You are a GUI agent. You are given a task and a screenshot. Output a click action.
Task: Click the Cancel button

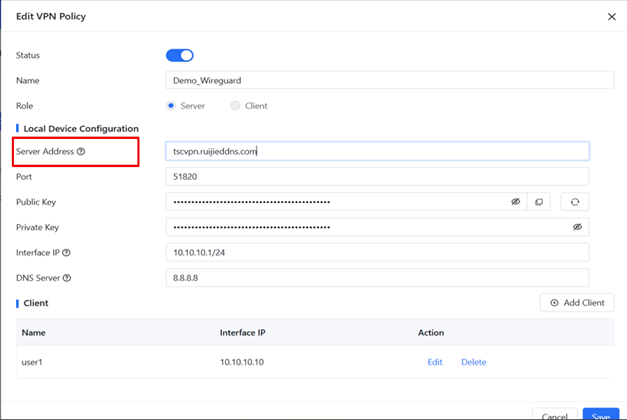(554, 415)
